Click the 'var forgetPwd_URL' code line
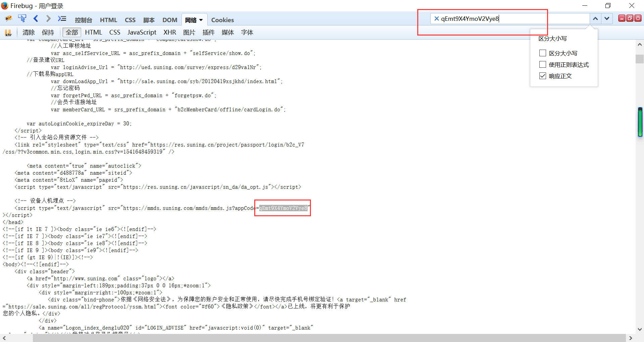 (x=133, y=96)
